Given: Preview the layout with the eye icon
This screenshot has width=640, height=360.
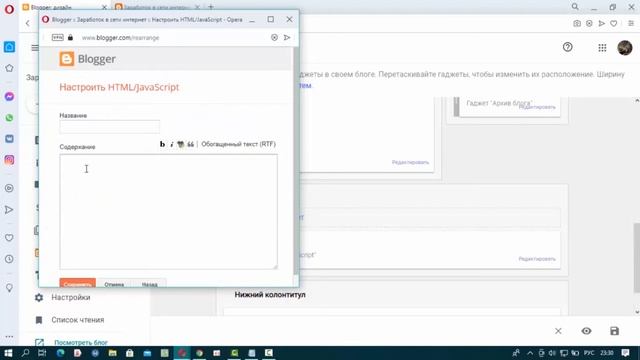Looking at the screenshot, I should point(586,331).
